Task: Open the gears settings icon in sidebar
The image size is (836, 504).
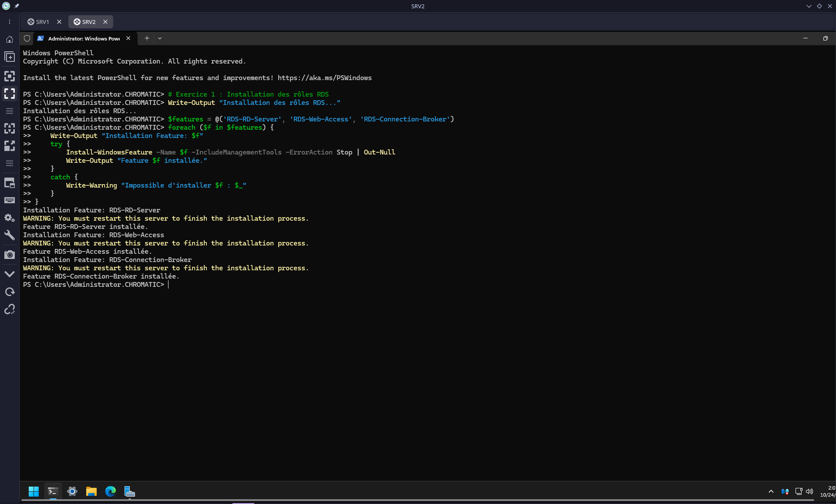Action: [x=10, y=218]
